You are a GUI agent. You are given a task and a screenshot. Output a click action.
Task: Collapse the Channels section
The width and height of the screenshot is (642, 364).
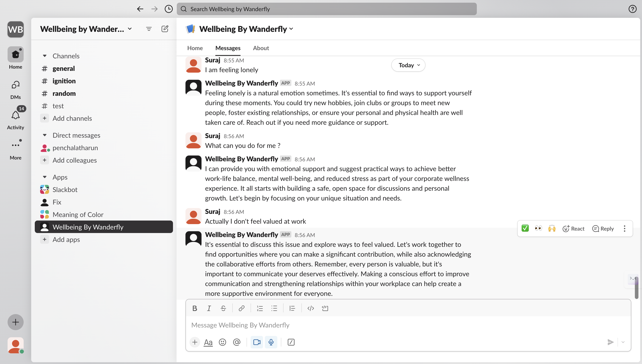45,56
